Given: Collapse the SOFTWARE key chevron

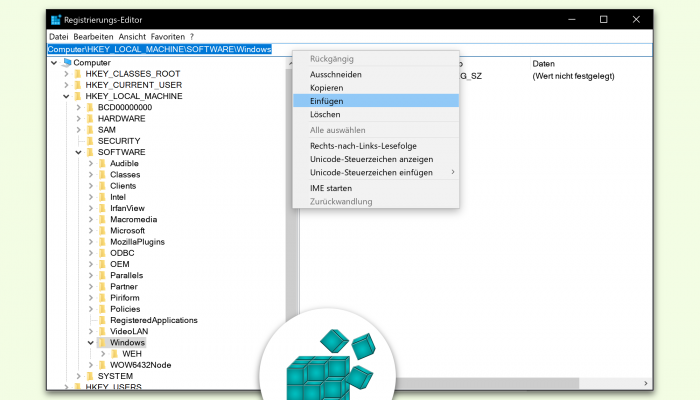Looking at the screenshot, I should click(79, 152).
